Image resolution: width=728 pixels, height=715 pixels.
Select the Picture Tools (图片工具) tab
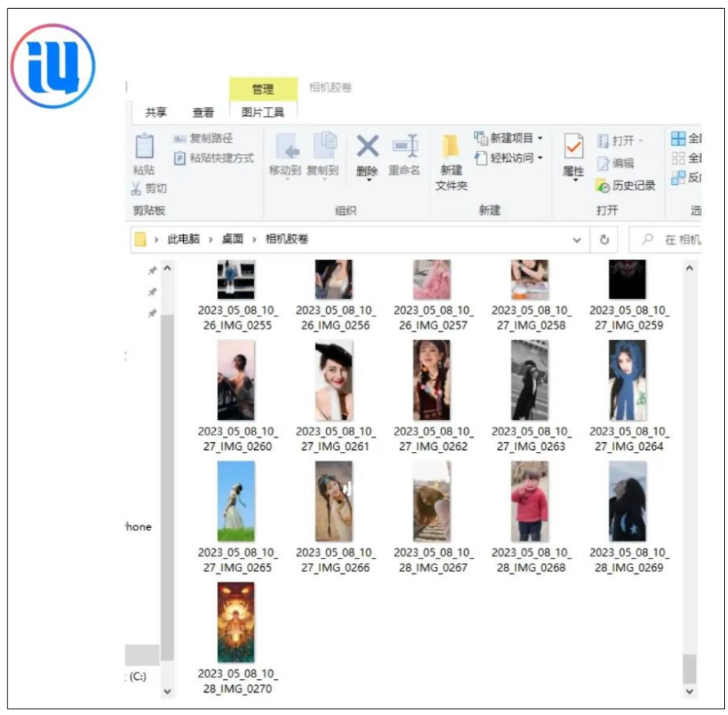pos(262,113)
